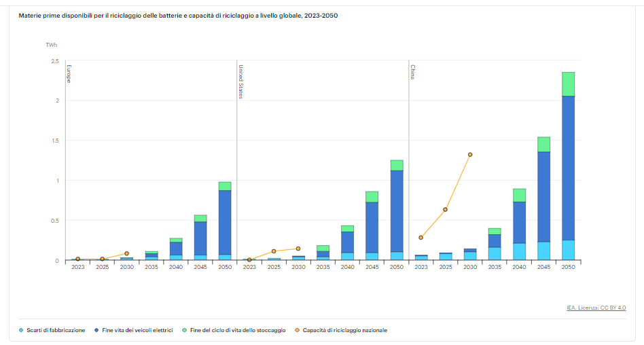
Task: Select United States 2030 orange capacity point
Action: [298, 249]
